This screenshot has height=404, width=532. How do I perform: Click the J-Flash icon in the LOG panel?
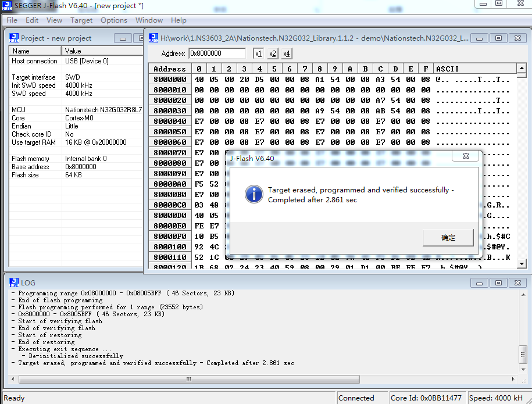click(14, 283)
